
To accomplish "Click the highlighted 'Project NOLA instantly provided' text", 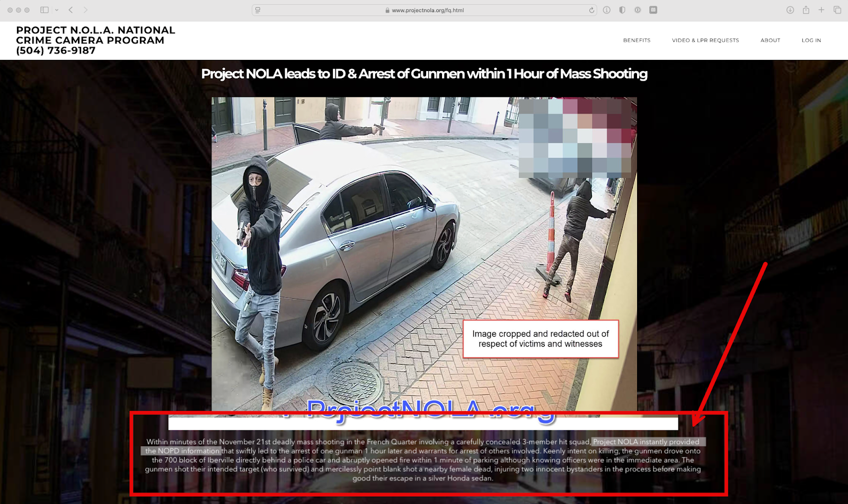I will 646,442.
